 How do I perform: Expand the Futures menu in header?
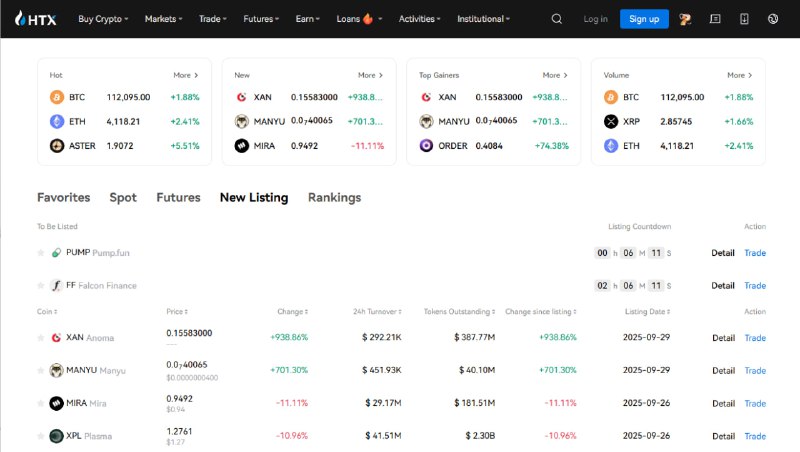(x=261, y=19)
